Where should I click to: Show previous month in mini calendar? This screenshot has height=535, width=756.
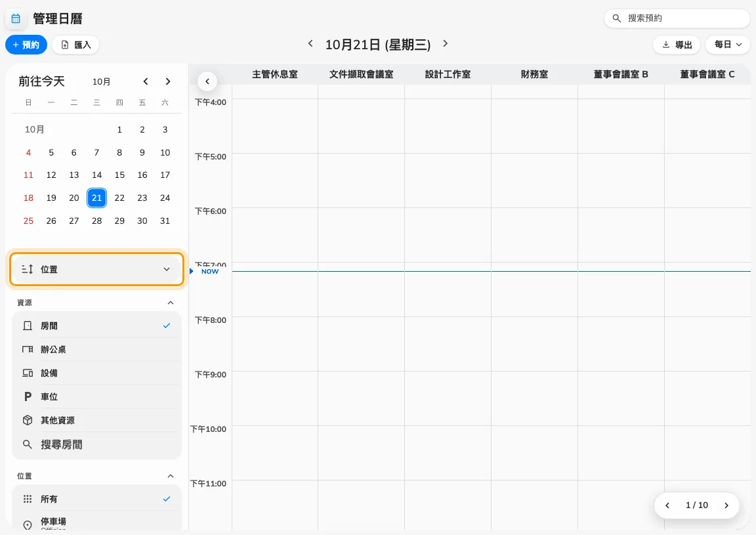[x=146, y=81]
